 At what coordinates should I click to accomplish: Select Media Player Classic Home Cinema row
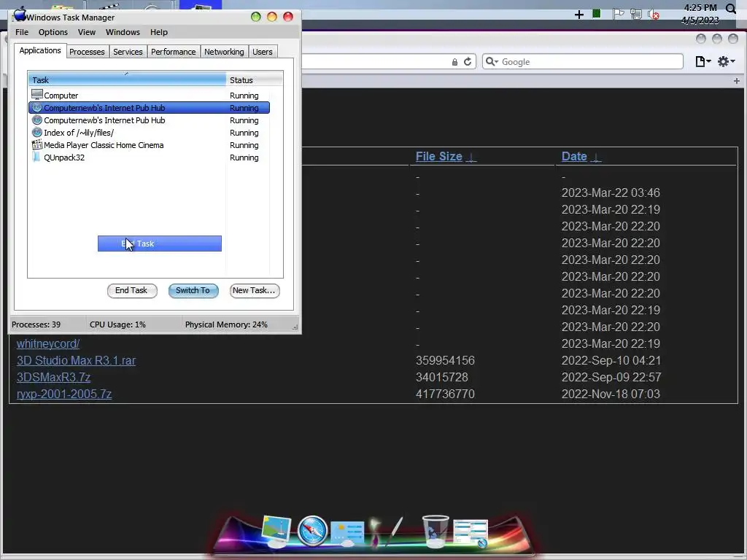pyautogui.click(x=149, y=145)
